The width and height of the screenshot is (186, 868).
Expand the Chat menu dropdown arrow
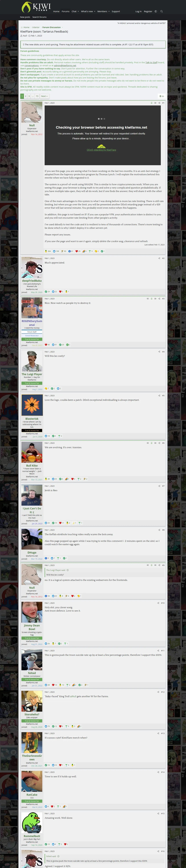point(78,11)
